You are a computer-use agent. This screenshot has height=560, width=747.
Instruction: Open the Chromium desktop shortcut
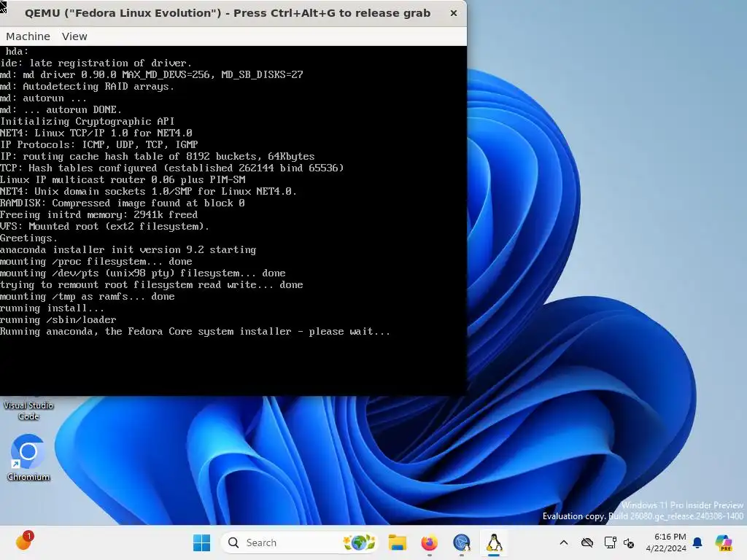[x=28, y=458]
